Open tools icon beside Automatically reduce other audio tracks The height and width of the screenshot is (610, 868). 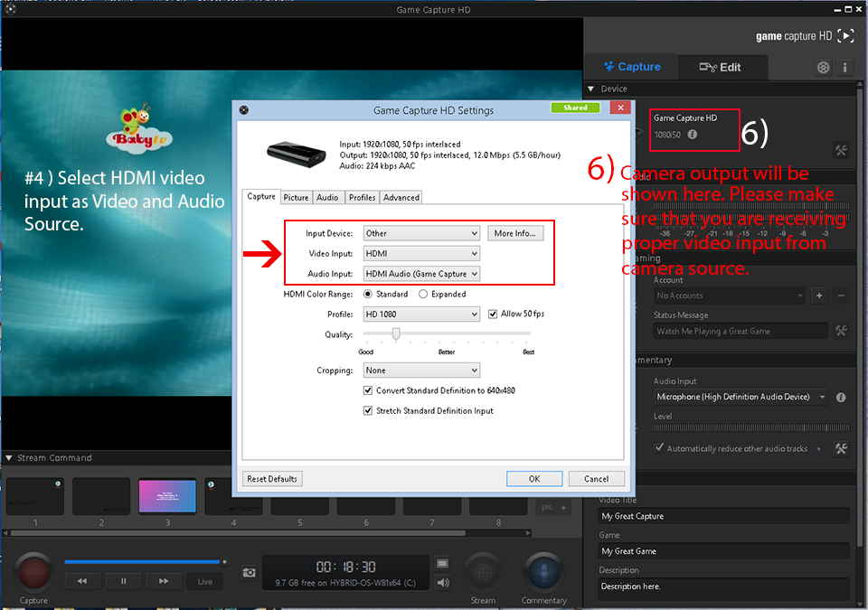841,448
